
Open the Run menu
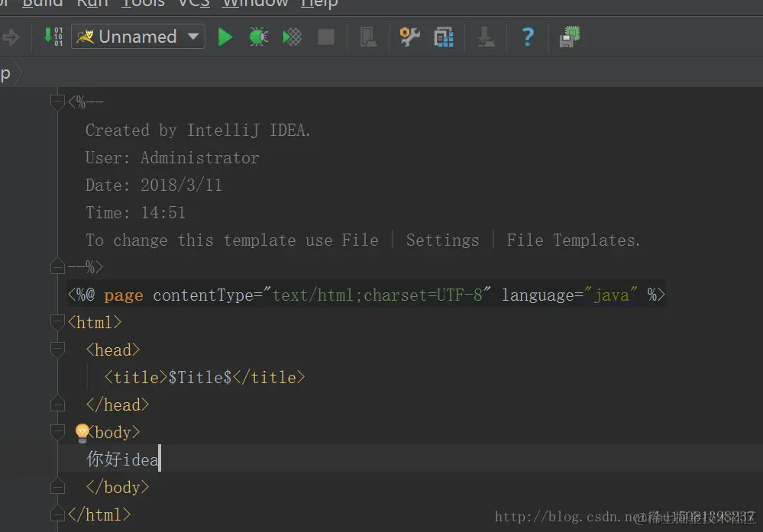point(92,3)
